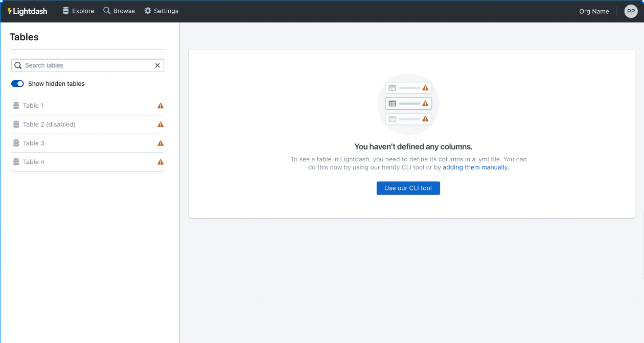Viewport: 644px width, 343px height.
Task: Click the warning icon for Table 2
Action: 160,125
